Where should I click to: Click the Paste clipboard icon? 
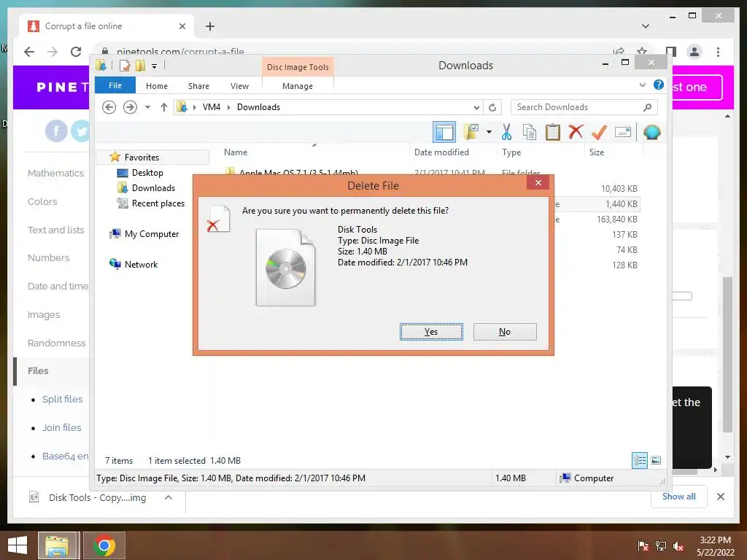click(552, 132)
